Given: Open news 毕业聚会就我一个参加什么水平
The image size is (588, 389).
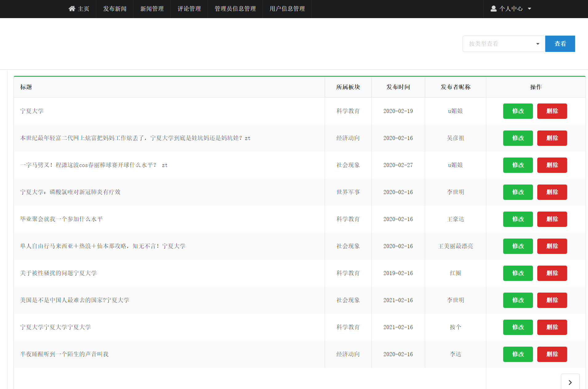Looking at the screenshot, I should pos(61,219).
